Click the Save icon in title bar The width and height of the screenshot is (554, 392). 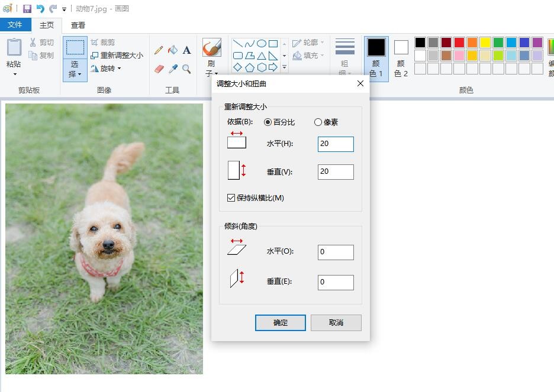(x=27, y=9)
